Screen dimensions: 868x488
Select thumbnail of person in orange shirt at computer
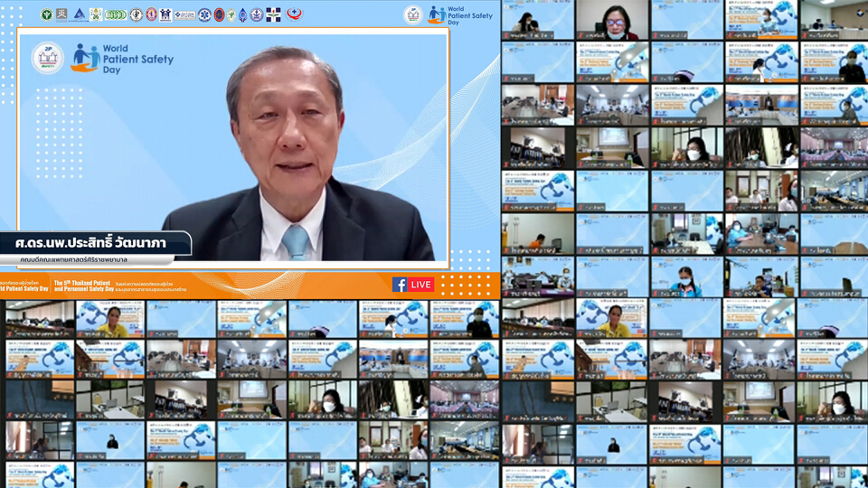(x=537, y=234)
